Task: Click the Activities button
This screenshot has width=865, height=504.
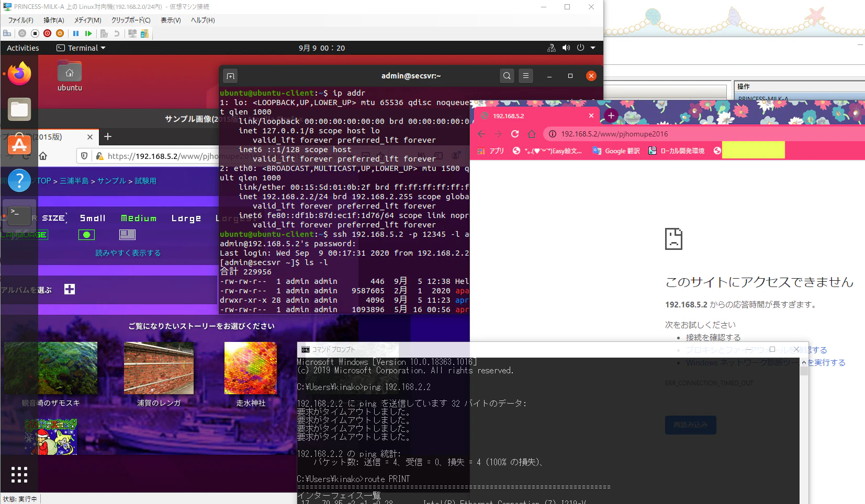Action: (x=23, y=48)
